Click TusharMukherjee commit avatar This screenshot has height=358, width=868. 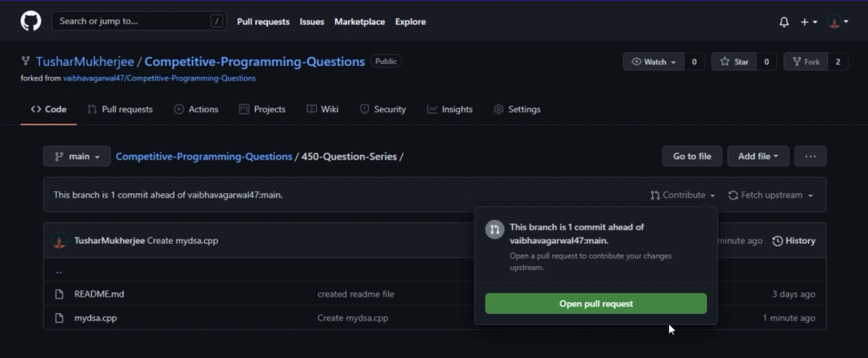(x=60, y=241)
